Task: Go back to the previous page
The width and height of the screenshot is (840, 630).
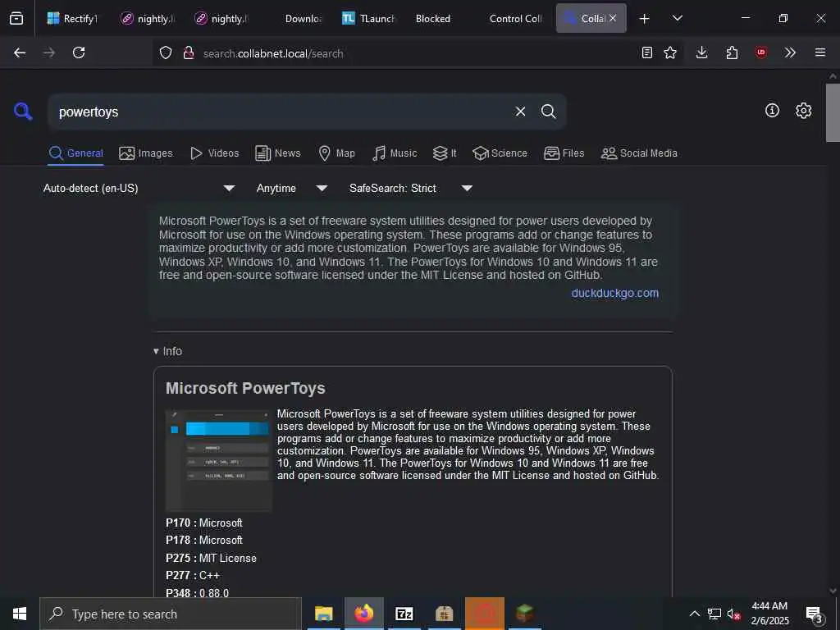Action: [20, 52]
